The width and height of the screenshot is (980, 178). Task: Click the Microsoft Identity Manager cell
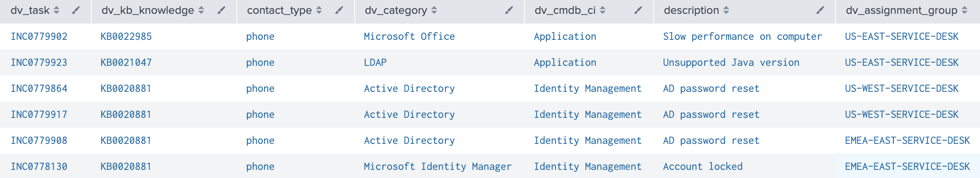coord(438,167)
